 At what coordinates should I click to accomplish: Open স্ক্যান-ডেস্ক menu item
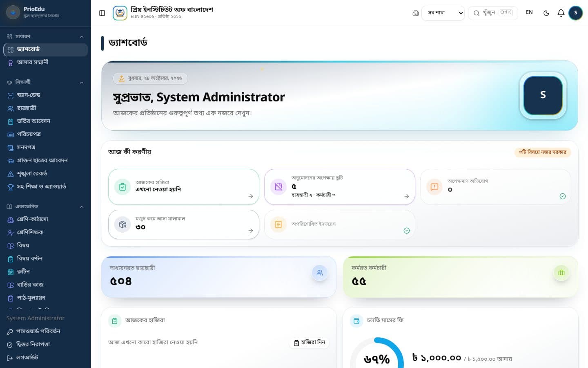click(45, 95)
